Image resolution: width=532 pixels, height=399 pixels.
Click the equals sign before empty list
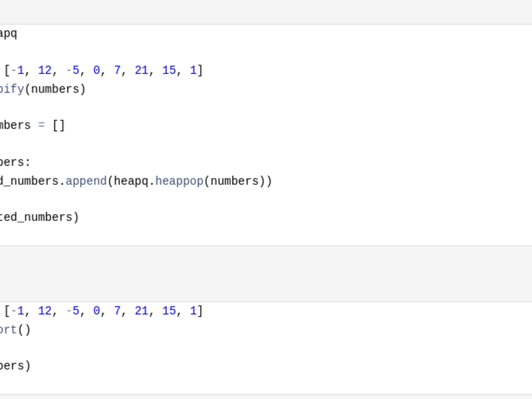pos(41,126)
